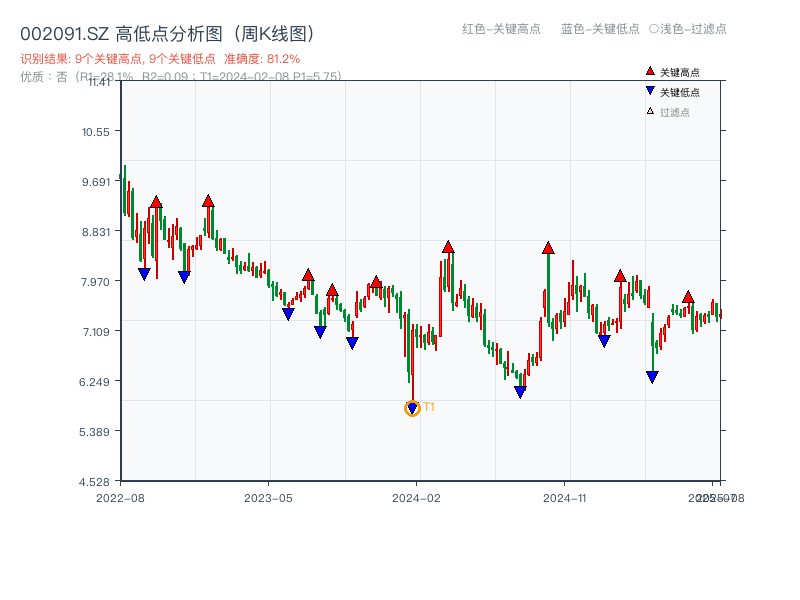Click the blue low triangle on the 2022-12 gridline
Viewport: 800px width, 600px height.
[x=184, y=277]
